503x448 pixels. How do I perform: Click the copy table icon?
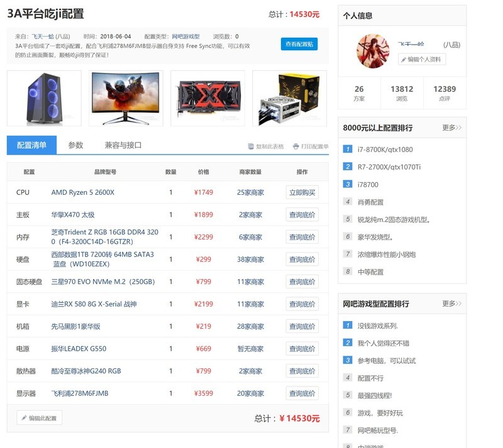point(251,146)
